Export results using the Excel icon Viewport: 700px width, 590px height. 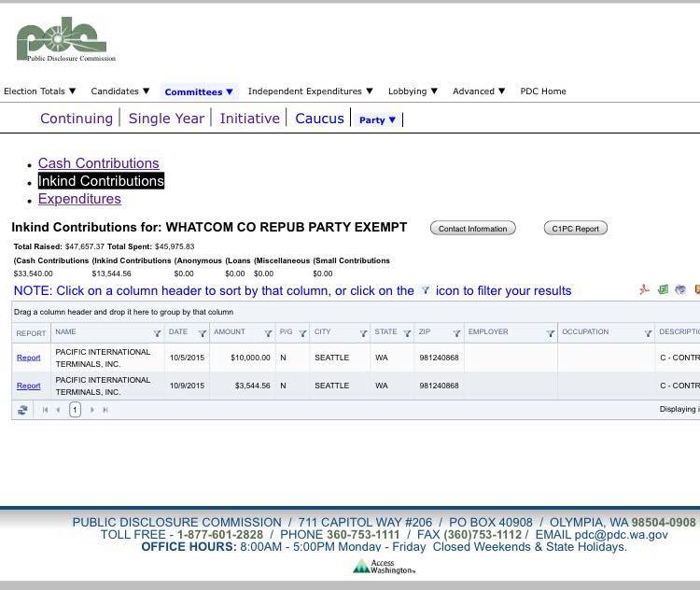(663, 290)
